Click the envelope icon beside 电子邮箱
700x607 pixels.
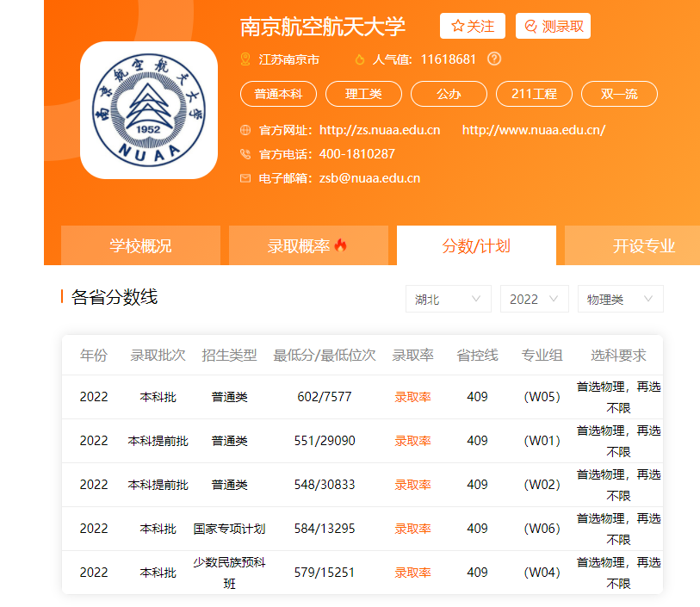coord(245,178)
